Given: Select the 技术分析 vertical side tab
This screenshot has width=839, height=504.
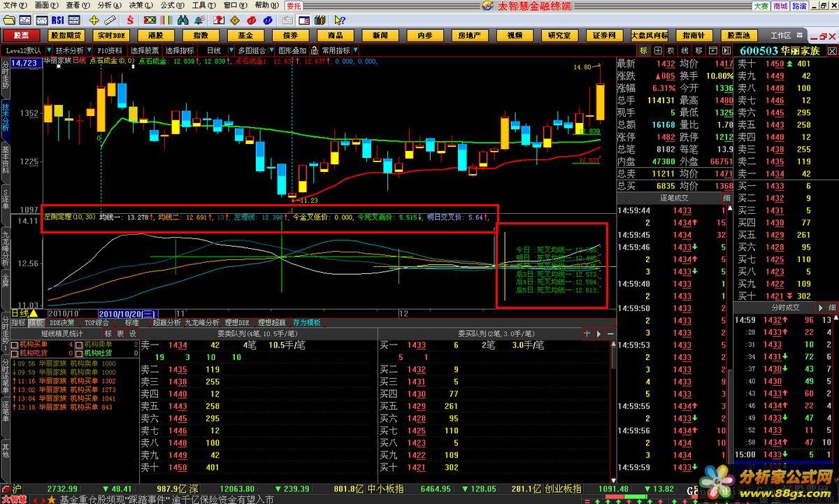Looking at the screenshot, I should 5,117.
